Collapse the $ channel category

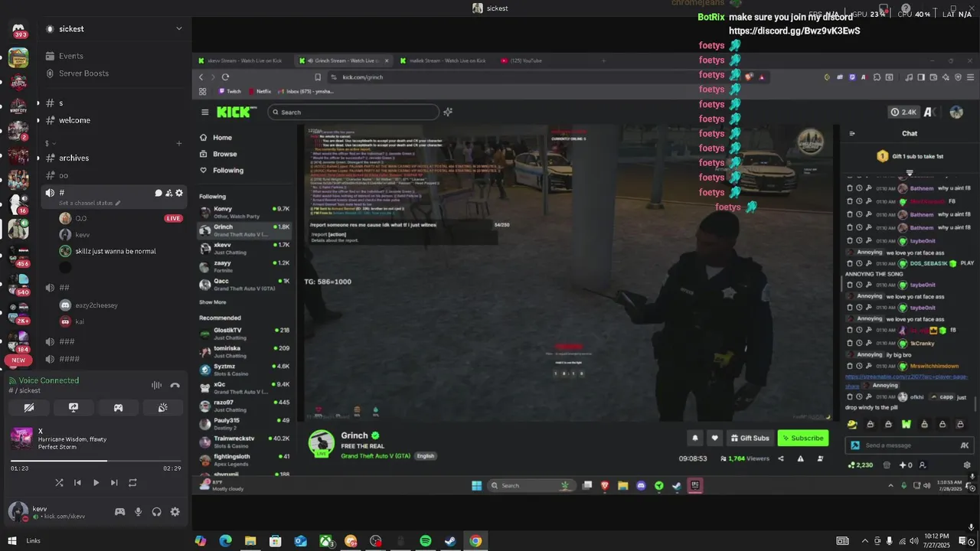[x=51, y=143]
